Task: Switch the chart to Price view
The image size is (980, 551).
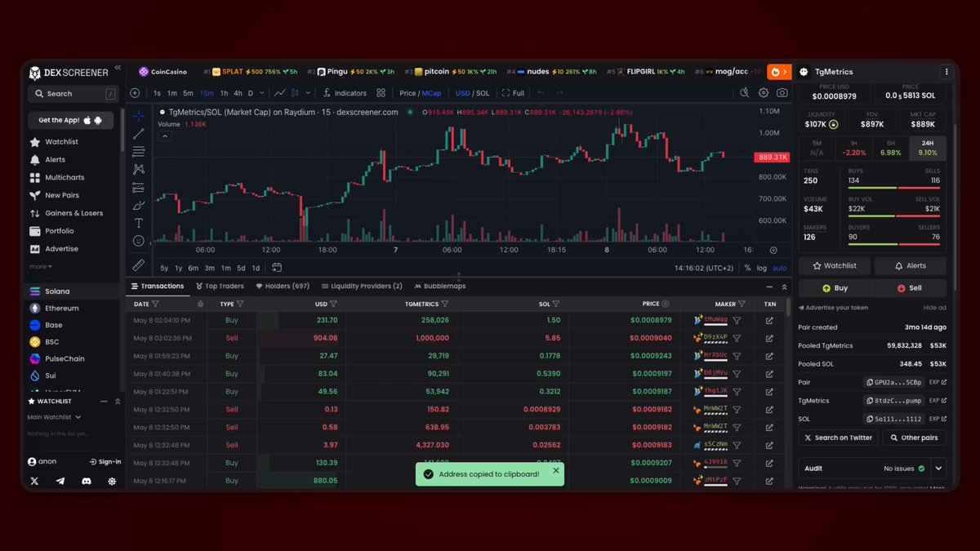Action: (407, 93)
